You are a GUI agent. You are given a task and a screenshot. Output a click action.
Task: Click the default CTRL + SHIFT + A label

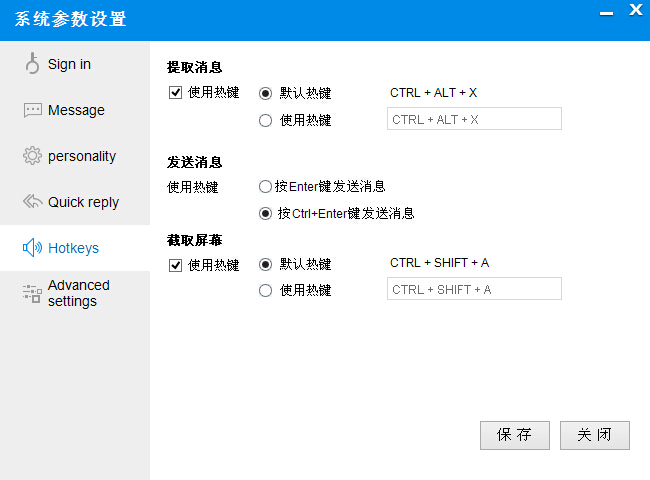click(439, 262)
